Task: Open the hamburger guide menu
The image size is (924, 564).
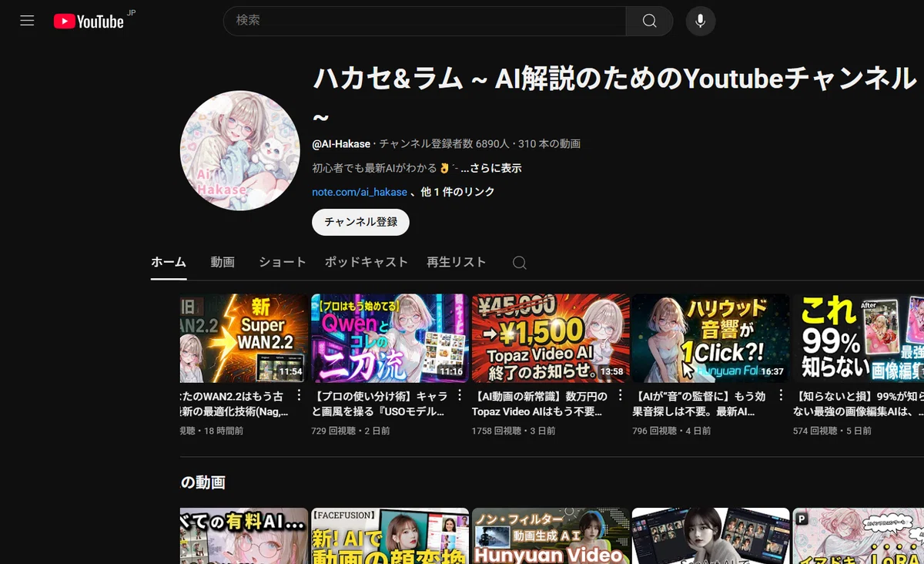Action: point(27,21)
